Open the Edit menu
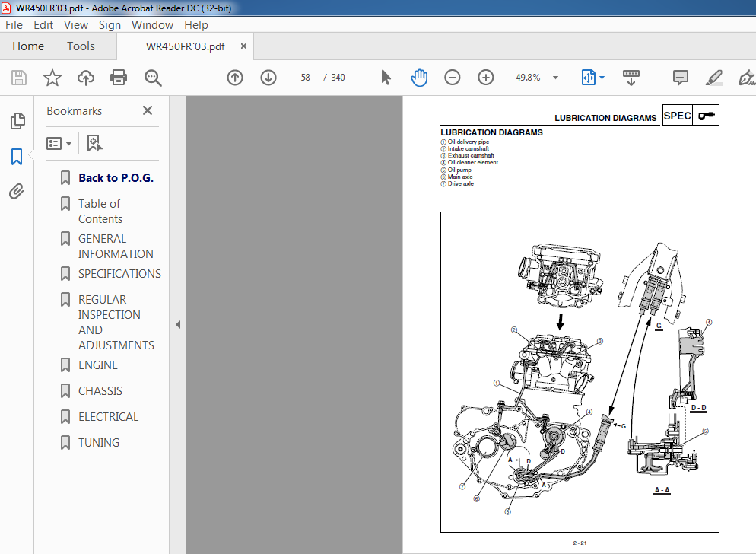 click(43, 25)
